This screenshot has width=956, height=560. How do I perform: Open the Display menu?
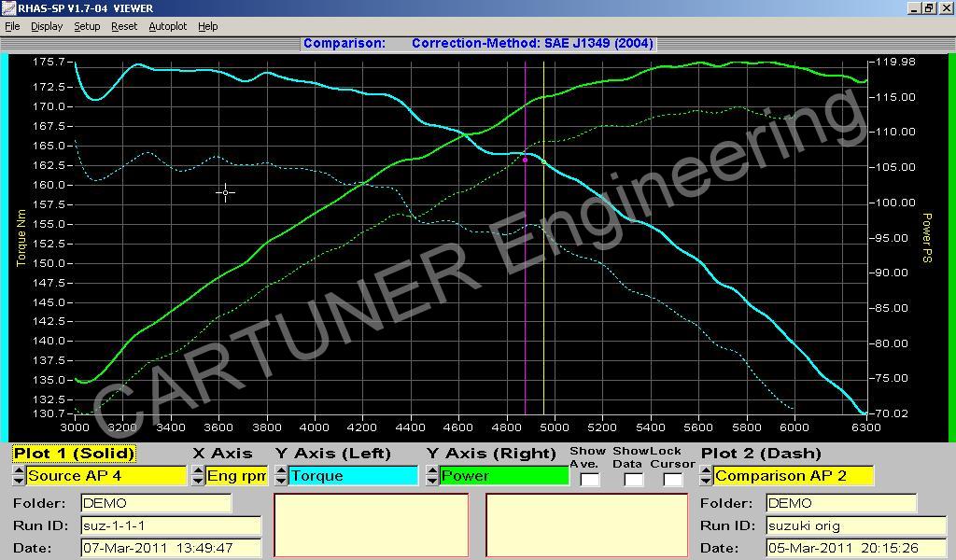pos(47,26)
